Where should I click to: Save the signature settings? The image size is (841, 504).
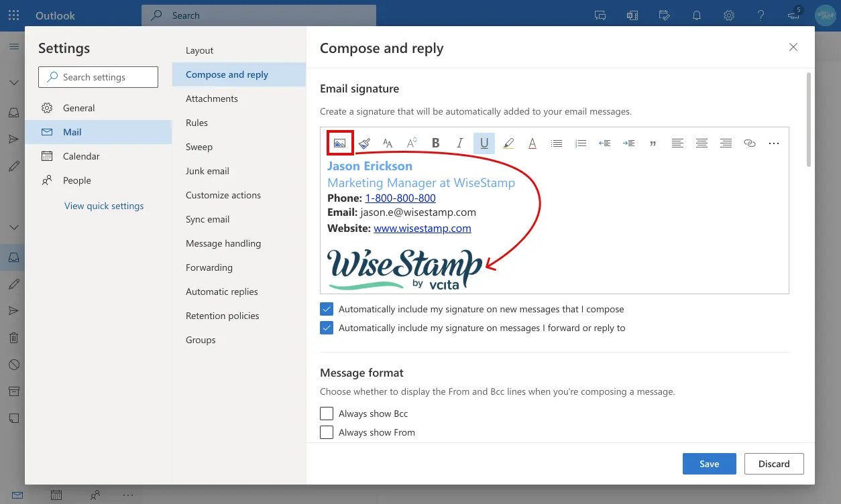pyautogui.click(x=709, y=463)
